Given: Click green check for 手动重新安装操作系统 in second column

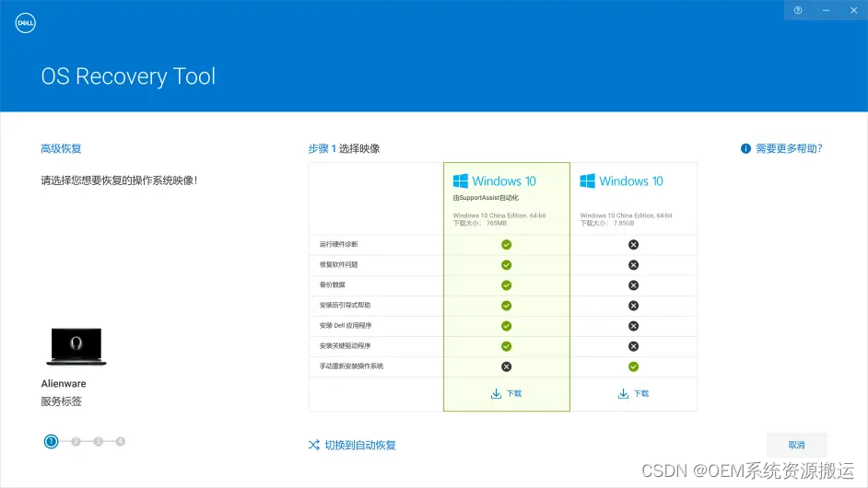Looking at the screenshot, I should click(634, 366).
